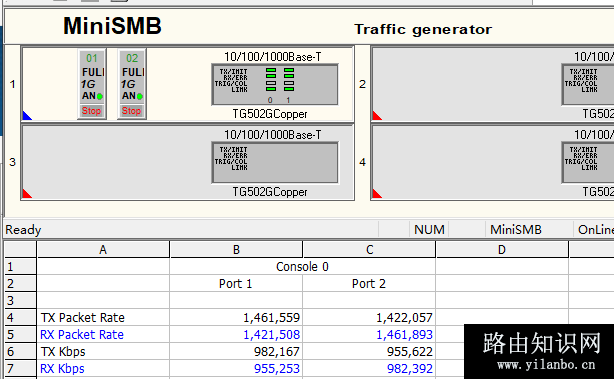Click the red corner triangle of slot 2

tap(376, 116)
